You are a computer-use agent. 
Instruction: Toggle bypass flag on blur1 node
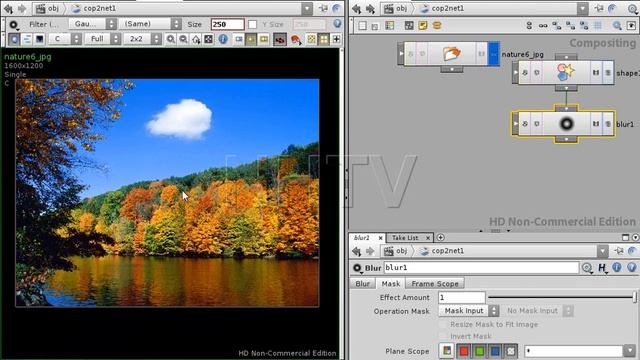525,124
